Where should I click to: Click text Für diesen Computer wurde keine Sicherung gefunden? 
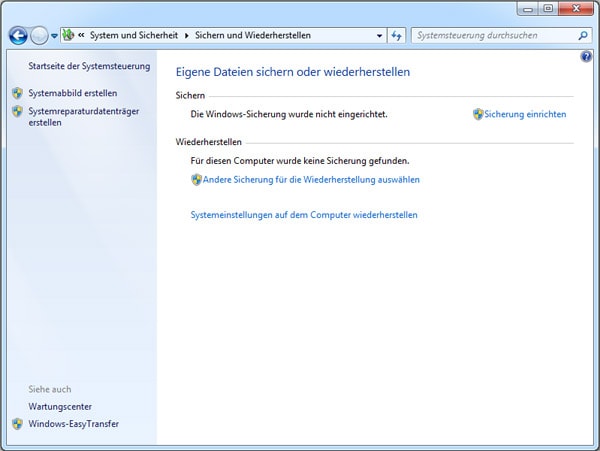click(x=300, y=161)
